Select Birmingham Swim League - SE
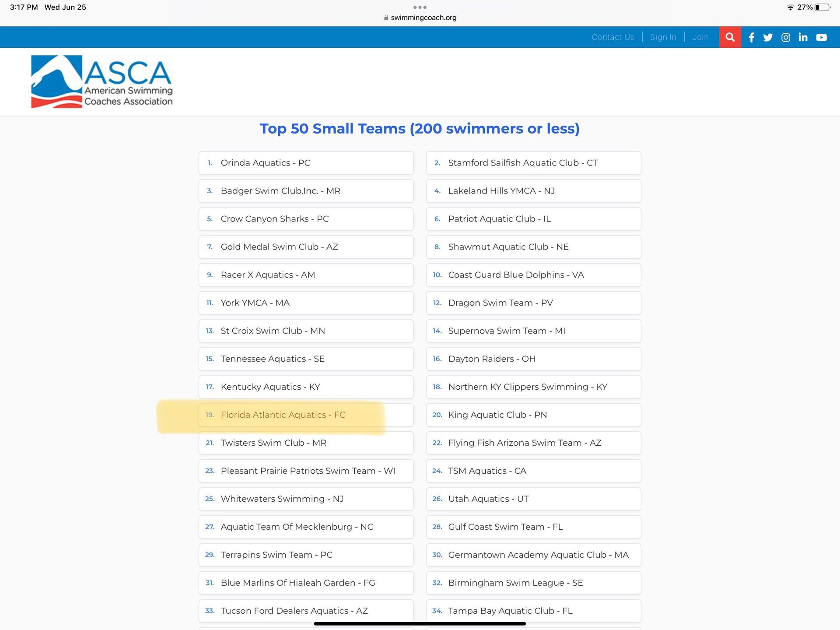This screenshot has width=840, height=630. click(533, 583)
